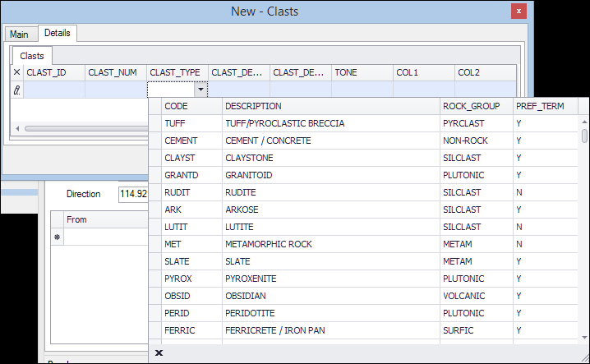Click the CLAST_ID cell in the edit row
Image resolution: width=590 pixels, height=364 pixels.
(x=54, y=90)
